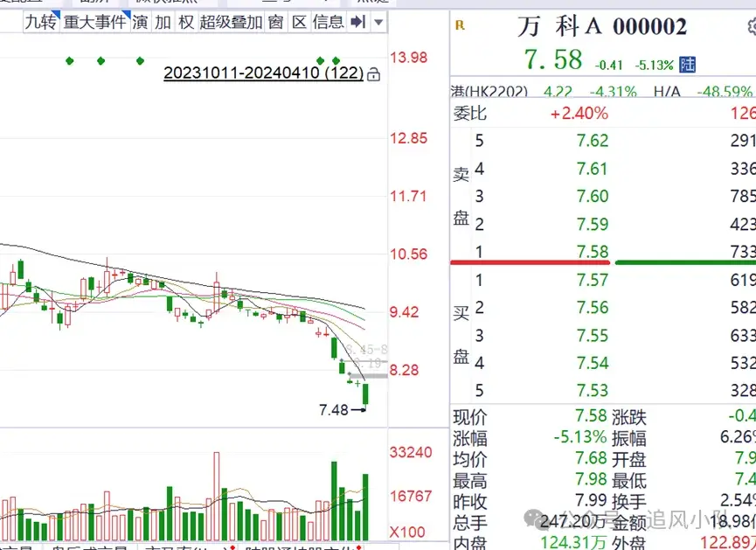Select the sell 3 price 7.60
The image size is (756, 550).
593,196
